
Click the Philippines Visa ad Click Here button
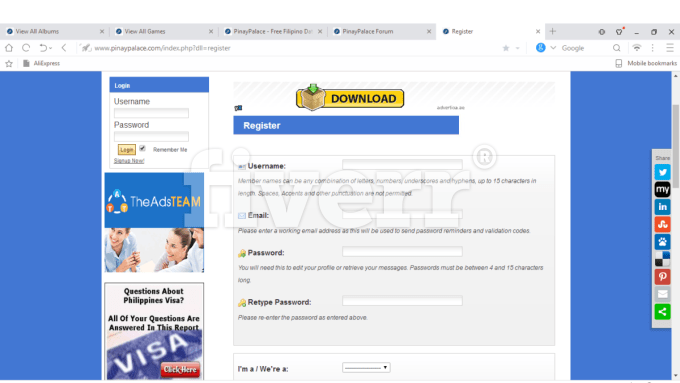coord(180,370)
